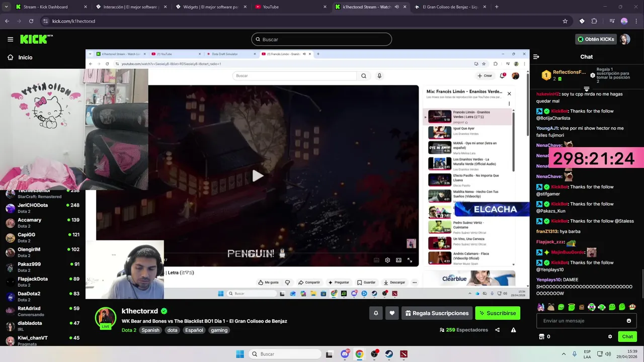Open browser extensions puzzle icon

coord(594,21)
